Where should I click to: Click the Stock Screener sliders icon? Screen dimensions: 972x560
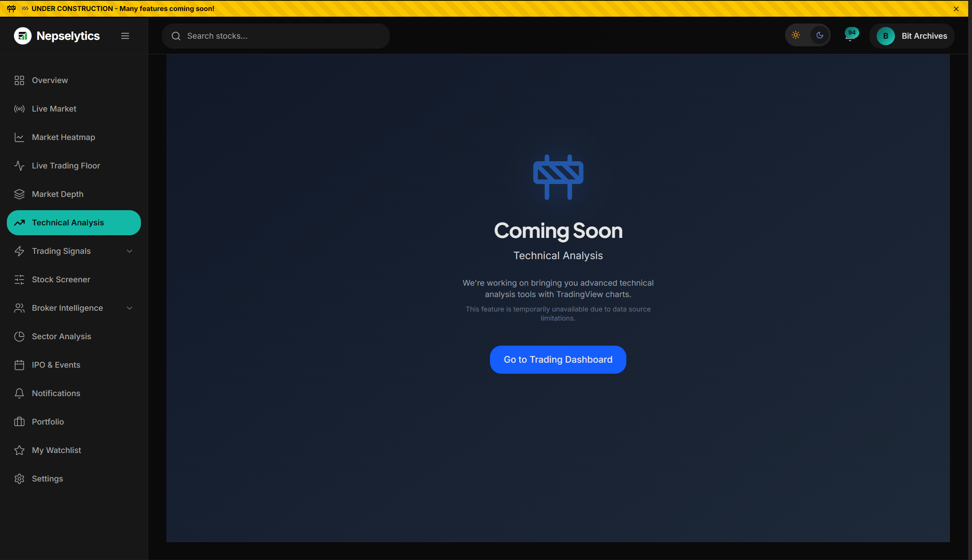point(19,280)
